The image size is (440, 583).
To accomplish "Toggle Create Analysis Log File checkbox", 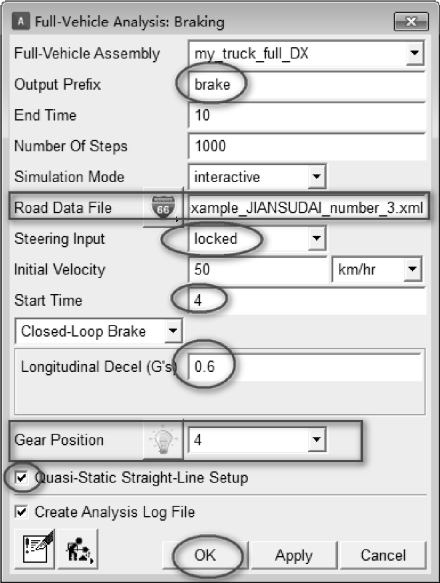I will [x=21, y=512].
